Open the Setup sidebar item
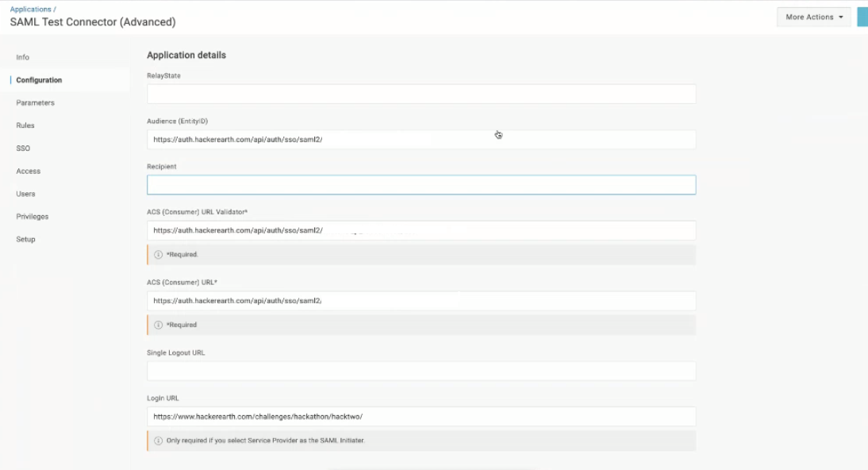 point(25,239)
